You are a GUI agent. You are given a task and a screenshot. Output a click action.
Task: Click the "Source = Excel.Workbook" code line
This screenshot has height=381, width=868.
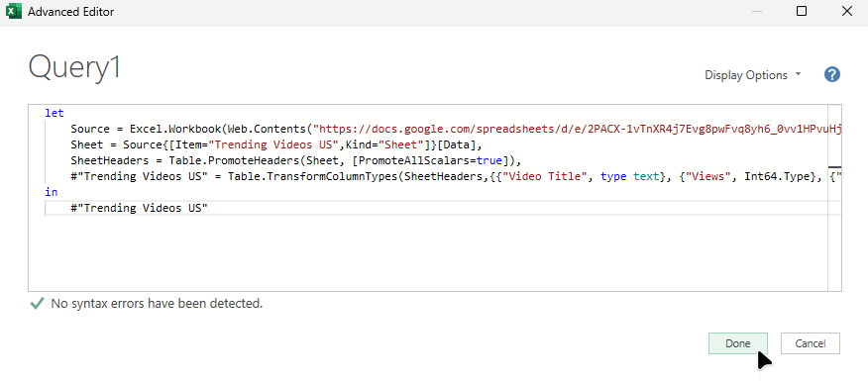tap(456, 129)
